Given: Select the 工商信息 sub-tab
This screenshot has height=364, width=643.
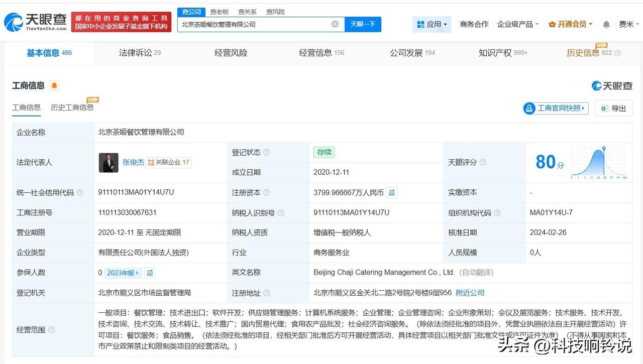Looking at the screenshot, I should (27, 107).
